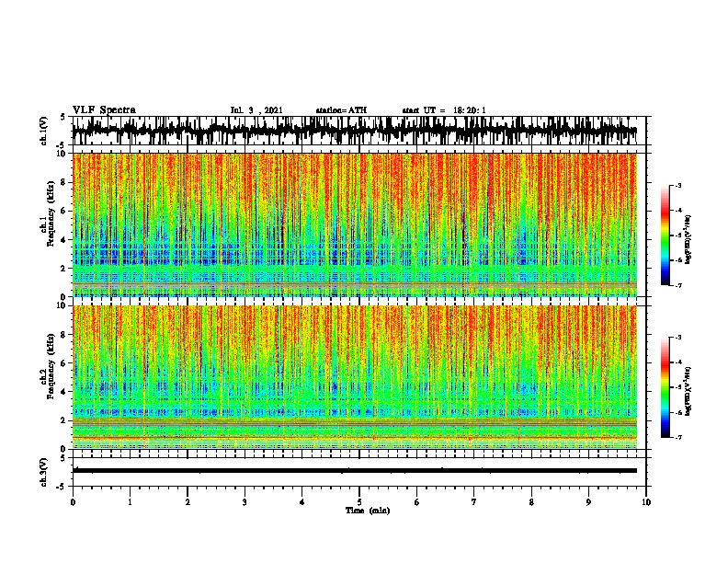Click inside the ch.2 spectrogram panel

(x=355, y=377)
